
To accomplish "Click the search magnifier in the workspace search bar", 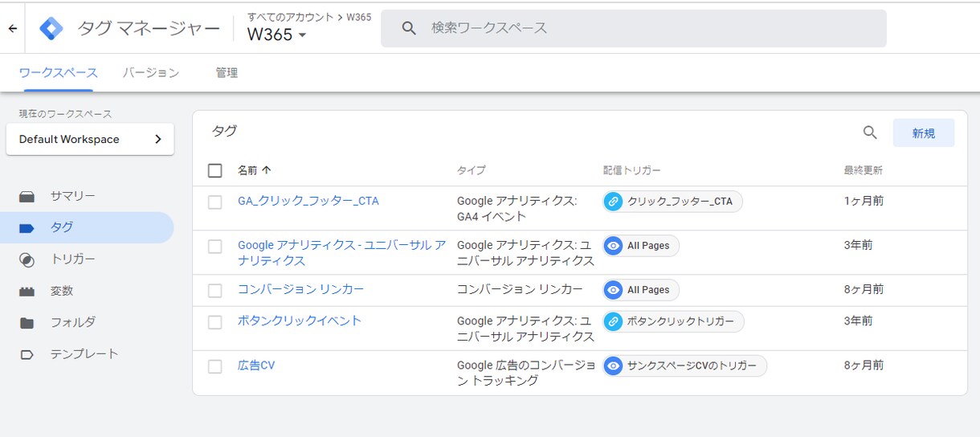I will pyautogui.click(x=409, y=28).
